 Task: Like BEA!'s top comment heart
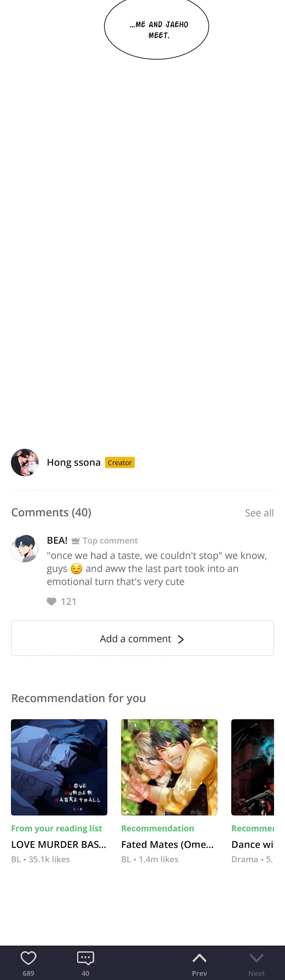51,602
